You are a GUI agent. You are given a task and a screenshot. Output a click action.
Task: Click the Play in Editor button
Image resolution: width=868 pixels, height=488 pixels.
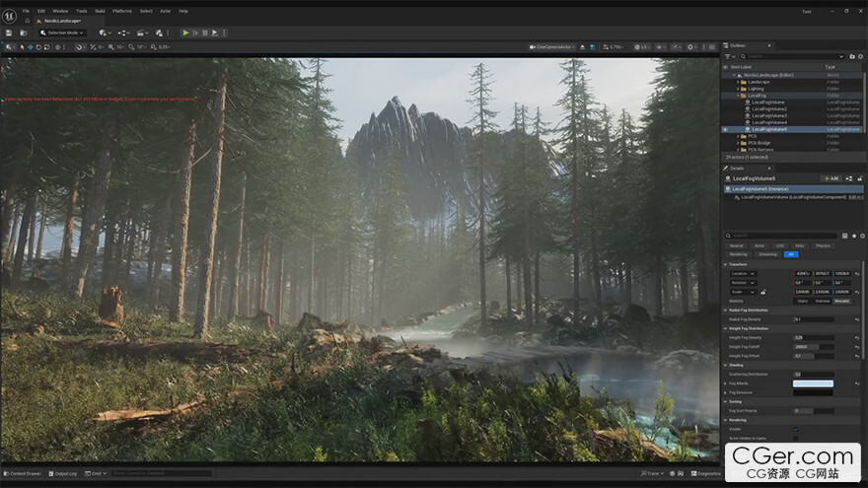[185, 33]
